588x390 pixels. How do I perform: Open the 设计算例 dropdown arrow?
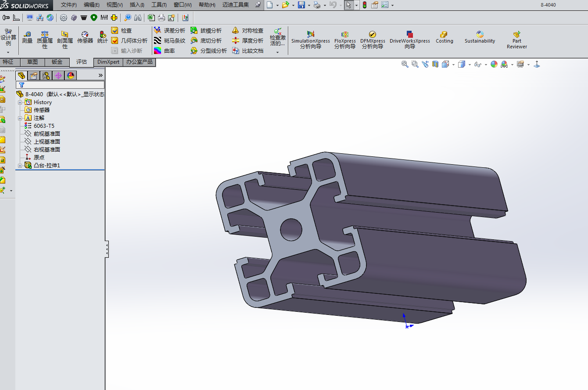pyautogui.click(x=8, y=52)
